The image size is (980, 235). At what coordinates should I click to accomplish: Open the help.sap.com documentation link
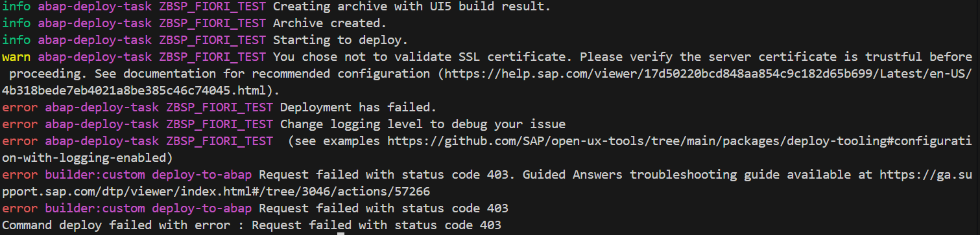point(710,74)
